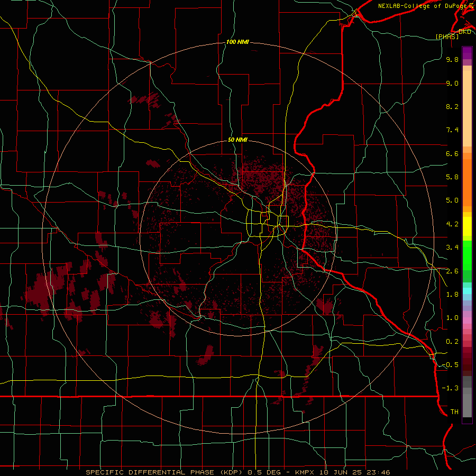Click the bright green band of the color scale
Image resolution: width=476 pixels, height=476 pixels.
point(467,255)
